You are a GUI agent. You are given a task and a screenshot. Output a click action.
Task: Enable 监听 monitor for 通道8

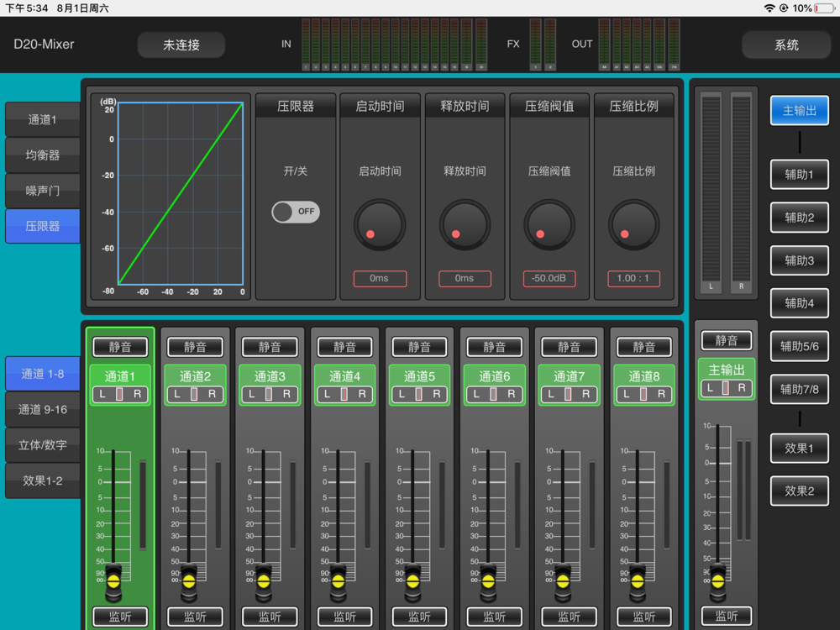coord(643,617)
